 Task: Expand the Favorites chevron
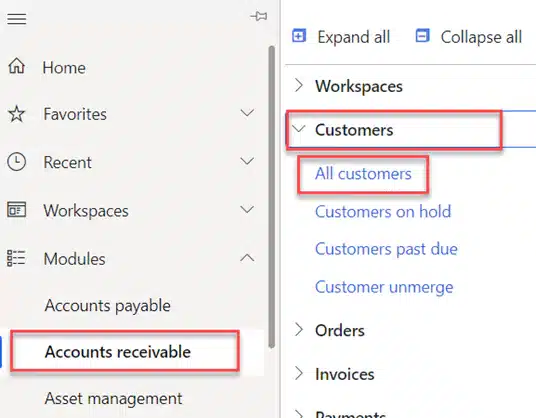[x=247, y=113]
